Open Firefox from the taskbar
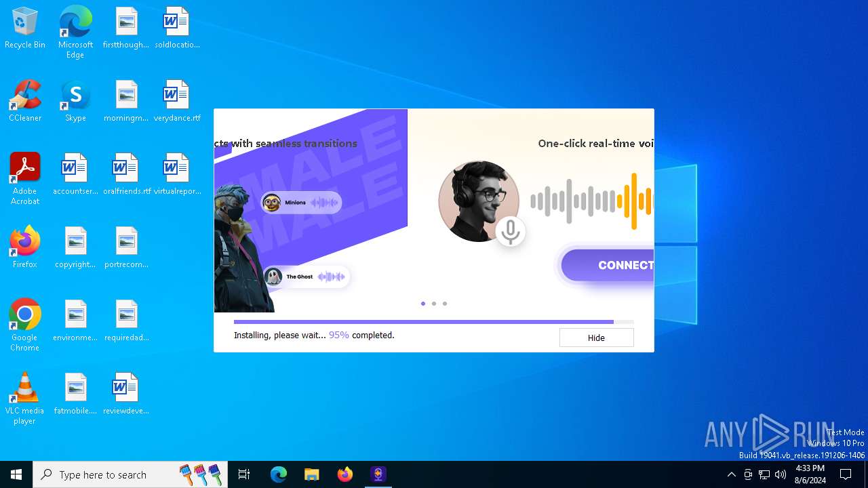The width and height of the screenshot is (868, 488). [x=345, y=474]
